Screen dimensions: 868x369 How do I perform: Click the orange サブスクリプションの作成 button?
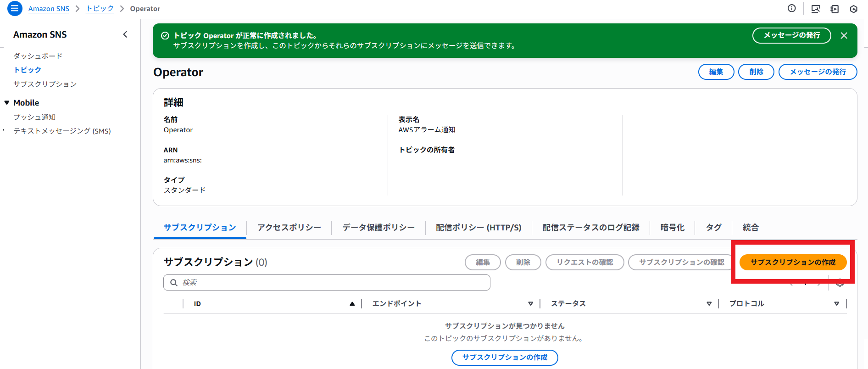pos(793,262)
